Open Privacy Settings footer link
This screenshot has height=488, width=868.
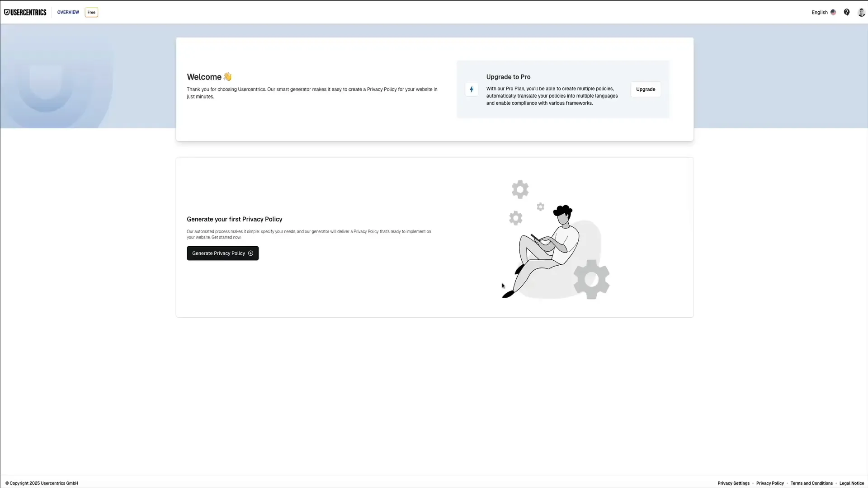[733, 483]
